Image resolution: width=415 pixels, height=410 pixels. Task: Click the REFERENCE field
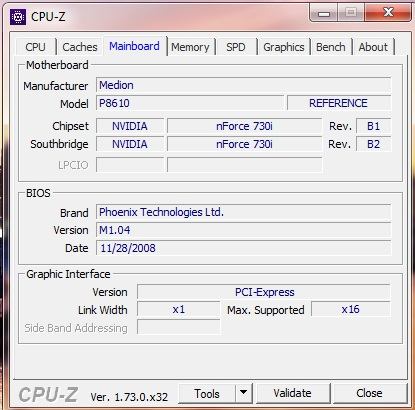pyautogui.click(x=339, y=103)
